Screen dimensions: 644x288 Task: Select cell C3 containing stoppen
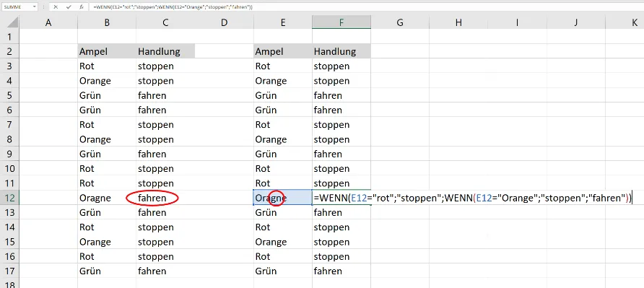click(x=165, y=66)
